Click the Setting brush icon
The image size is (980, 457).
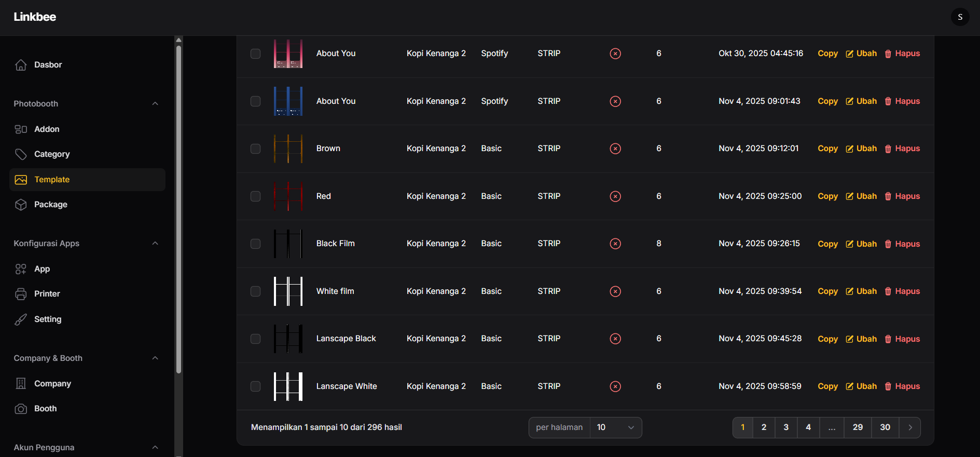click(x=21, y=319)
